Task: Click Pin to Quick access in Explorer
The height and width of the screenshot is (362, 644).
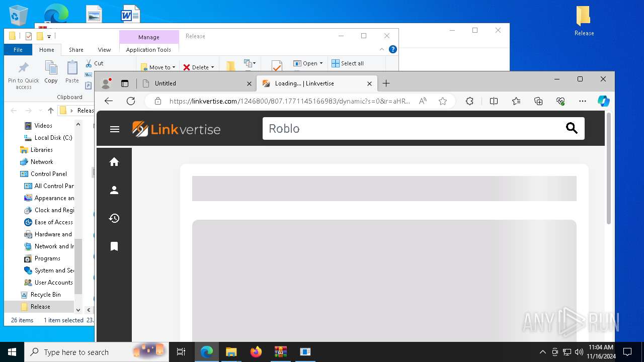Action: (x=23, y=76)
